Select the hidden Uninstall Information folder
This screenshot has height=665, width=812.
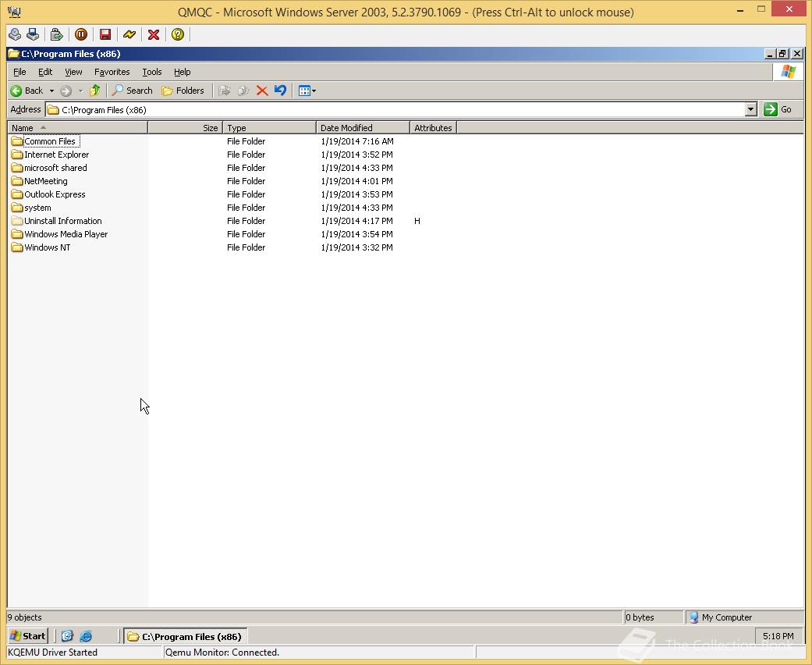coord(56,221)
